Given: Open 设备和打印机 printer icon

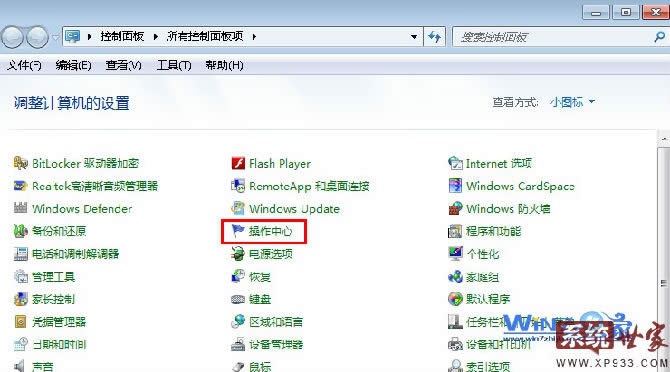Looking at the screenshot, I should [x=455, y=344].
